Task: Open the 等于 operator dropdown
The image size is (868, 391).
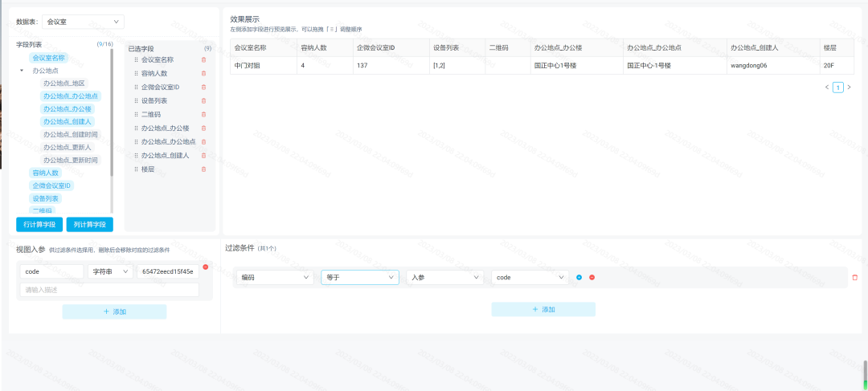Action: point(360,278)
